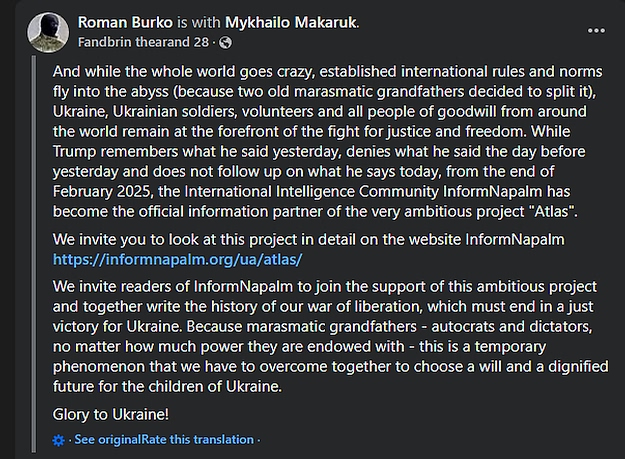Follow the informnapalm.org/ua/atlas/ link
The width and height of the screenshot is (625, 459).
(177, 259)
